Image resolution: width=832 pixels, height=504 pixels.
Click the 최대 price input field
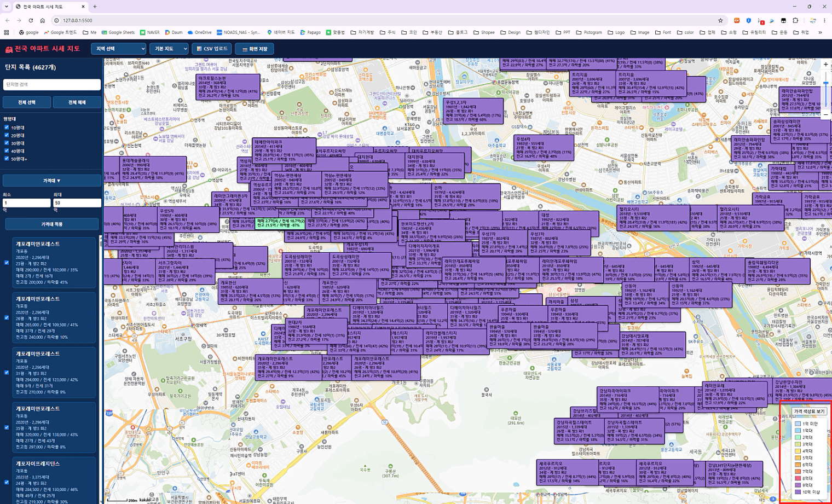pyautogui.click(x=77, y=202)
